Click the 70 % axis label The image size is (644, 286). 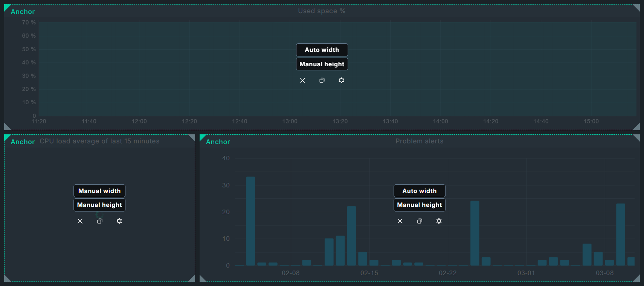pyautogui.click(x=29, y=23)
